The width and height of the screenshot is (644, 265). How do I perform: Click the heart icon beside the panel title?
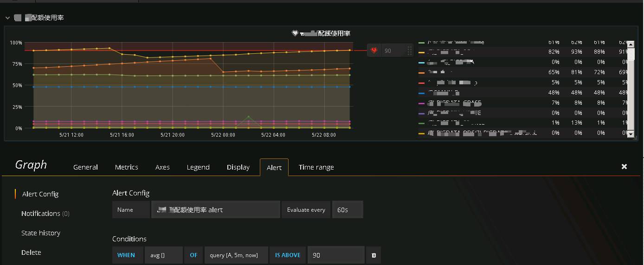coord(294,33)
